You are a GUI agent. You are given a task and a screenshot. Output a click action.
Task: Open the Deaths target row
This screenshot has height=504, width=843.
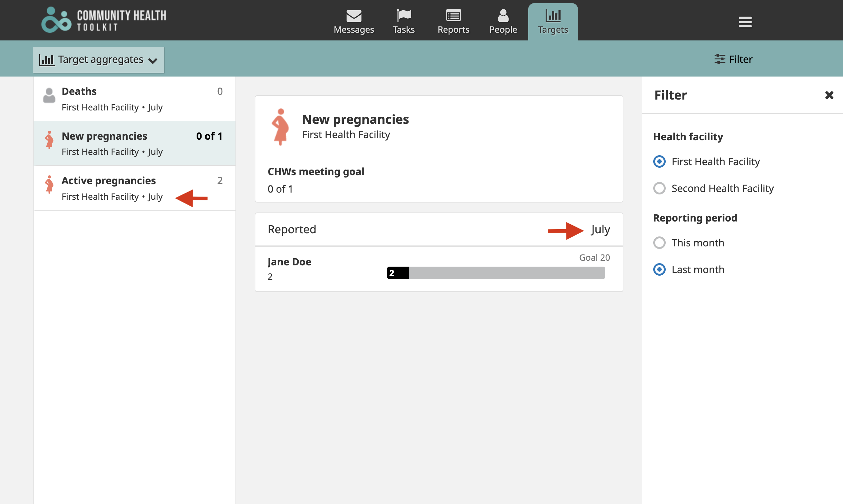coord(134,99)
